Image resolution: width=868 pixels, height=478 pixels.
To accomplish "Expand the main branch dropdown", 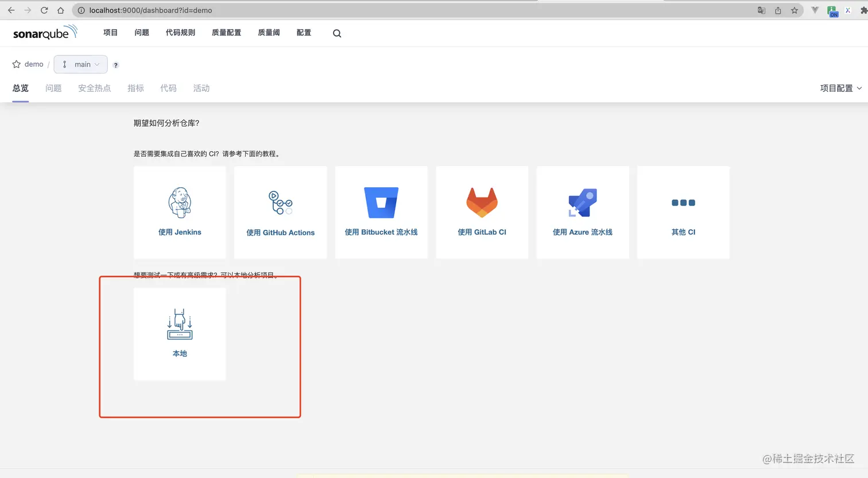I will tap(80, 64).
